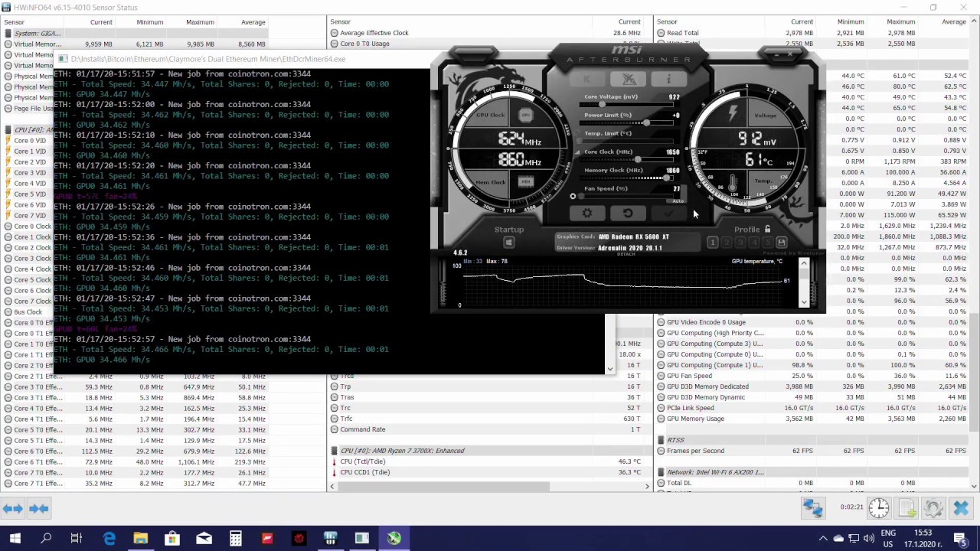Select Afterburner profile slot 2
This screenshot has width=980, height=551.
point(726,243)
